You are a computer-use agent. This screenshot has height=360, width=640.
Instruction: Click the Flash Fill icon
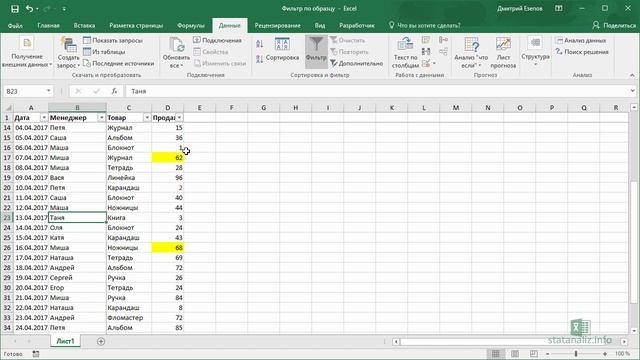[x=426, y=40]
